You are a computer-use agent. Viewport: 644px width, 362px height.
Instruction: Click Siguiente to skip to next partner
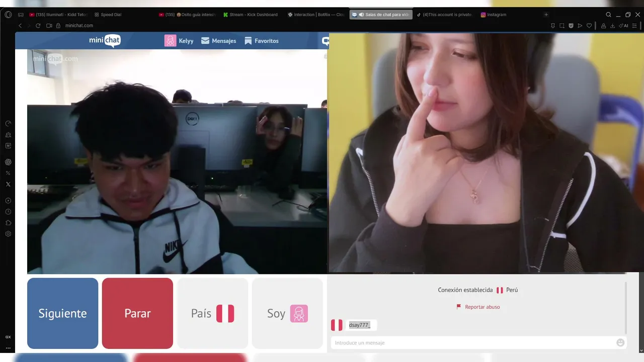[x=62, y=313]
